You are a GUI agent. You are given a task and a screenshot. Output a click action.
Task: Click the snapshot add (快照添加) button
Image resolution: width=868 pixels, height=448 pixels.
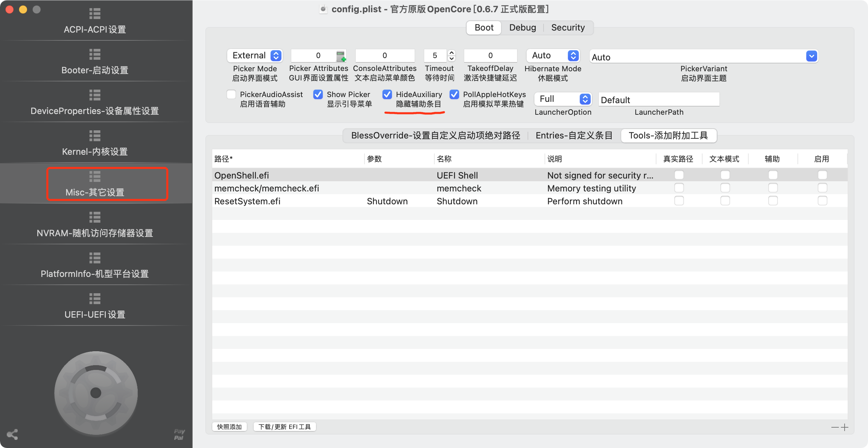tap(230, 427)
